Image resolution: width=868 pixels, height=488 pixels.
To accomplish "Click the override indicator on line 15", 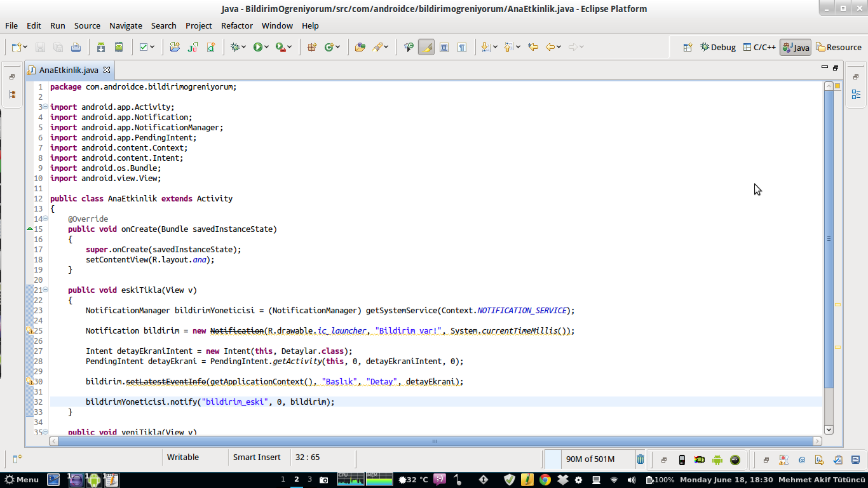I will (x=29, y=228).
